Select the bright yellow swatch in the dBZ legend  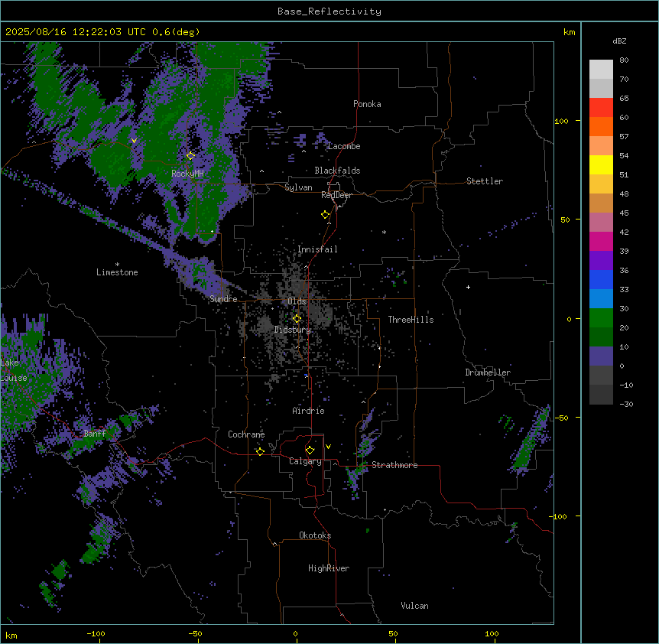pyautogui.click(x=601, y=164)
